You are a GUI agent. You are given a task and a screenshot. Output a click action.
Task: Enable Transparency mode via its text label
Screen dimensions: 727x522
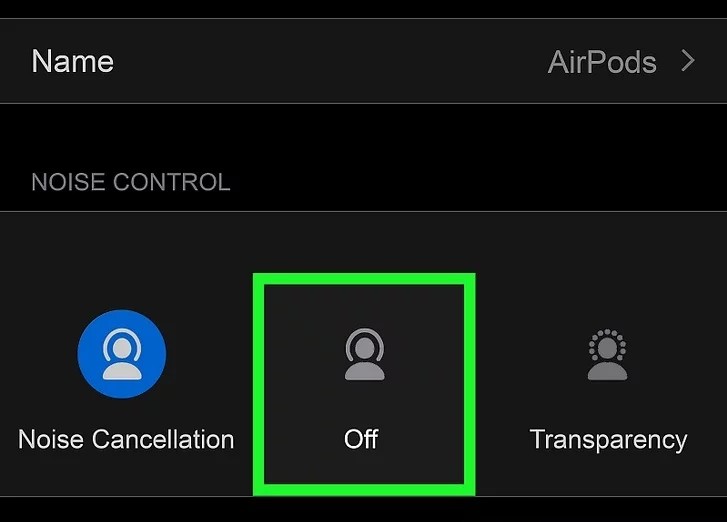tap(608, 440)
